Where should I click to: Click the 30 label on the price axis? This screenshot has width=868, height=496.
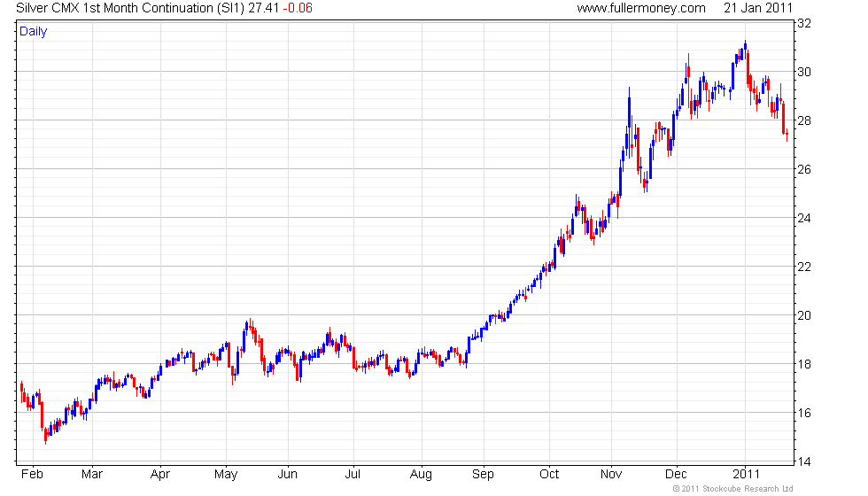(804, 72)
